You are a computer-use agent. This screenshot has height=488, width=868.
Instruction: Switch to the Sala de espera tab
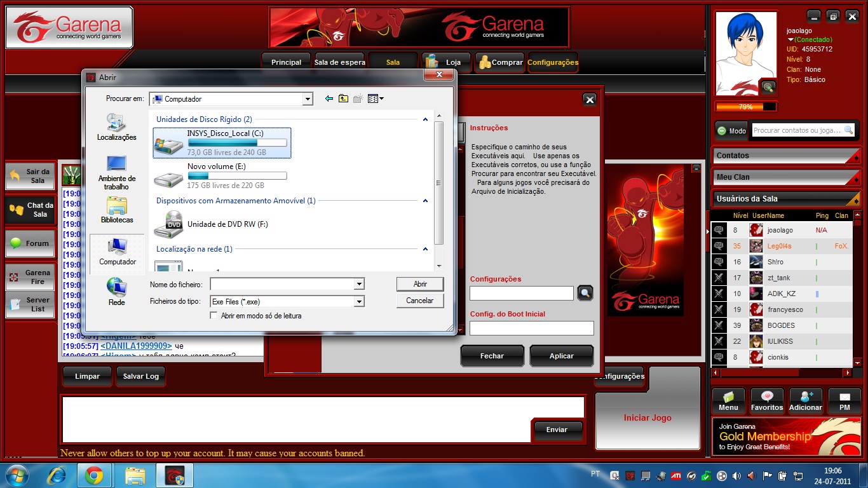(339, 62)
